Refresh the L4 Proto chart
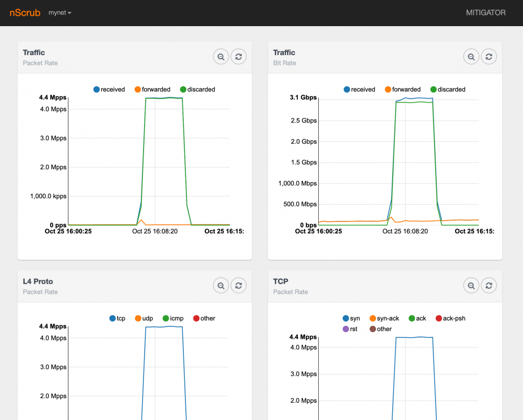523x420 pixels. point(239,285)
